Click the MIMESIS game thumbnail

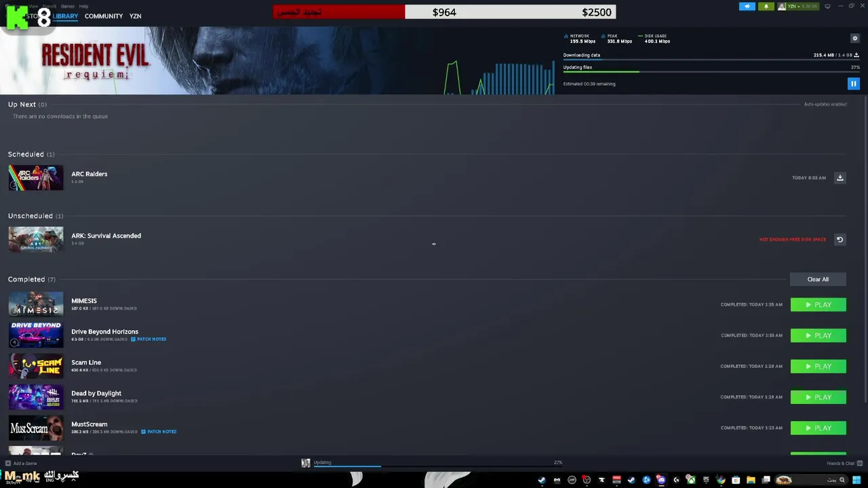click(36, 304)
